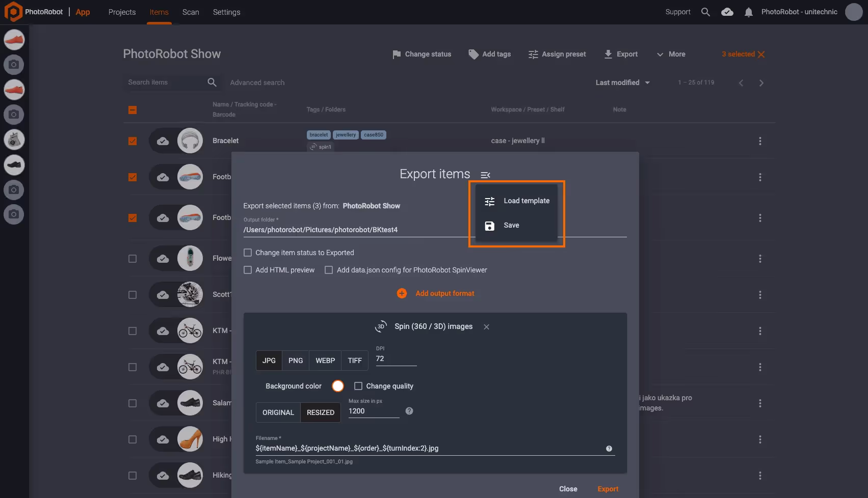Click the DPI value field
Viewport: 868px width, 498px height.
pos(396,358)
